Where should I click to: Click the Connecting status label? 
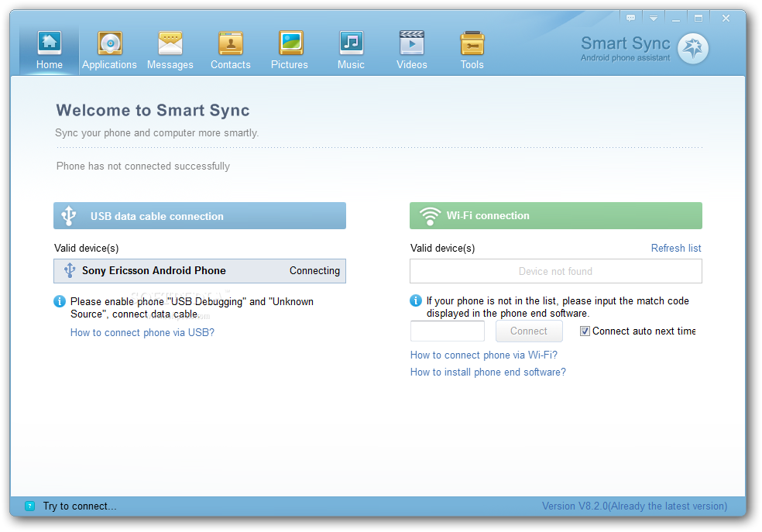(x=315, y=270)
